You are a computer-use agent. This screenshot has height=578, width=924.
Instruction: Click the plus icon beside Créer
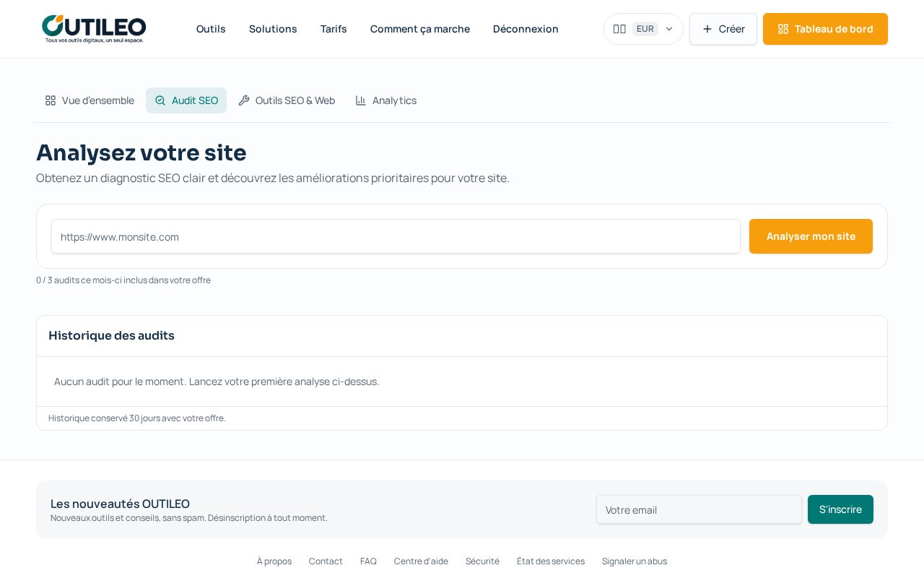[x=707, y=29]
